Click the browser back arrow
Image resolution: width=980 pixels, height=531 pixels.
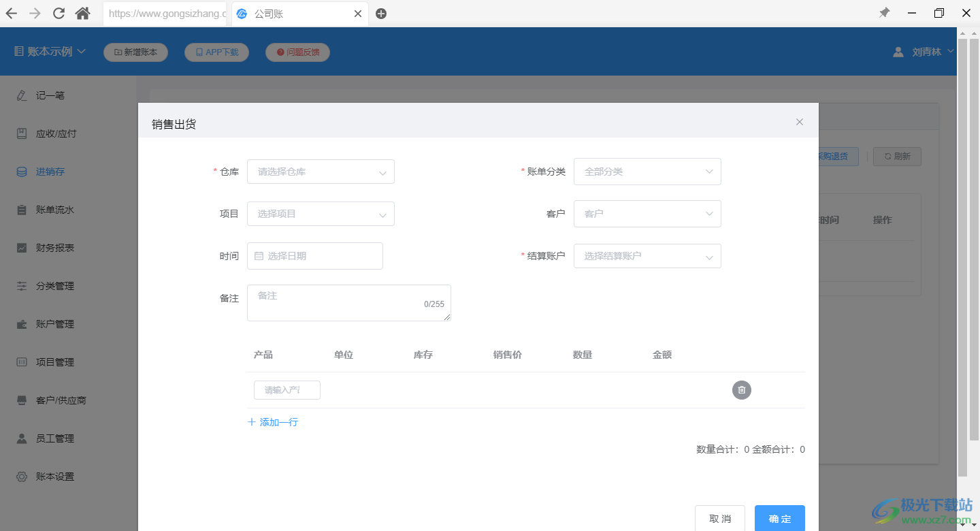click(x=12, y=14)
